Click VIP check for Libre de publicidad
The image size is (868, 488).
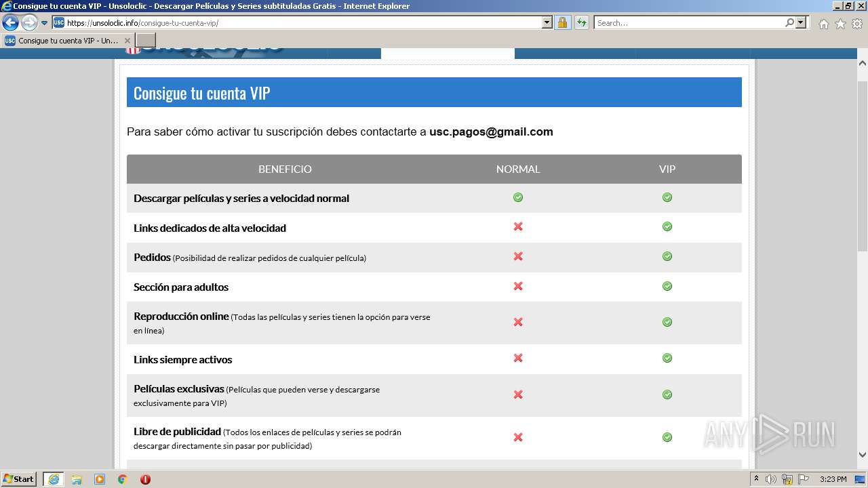click(667, 437)
